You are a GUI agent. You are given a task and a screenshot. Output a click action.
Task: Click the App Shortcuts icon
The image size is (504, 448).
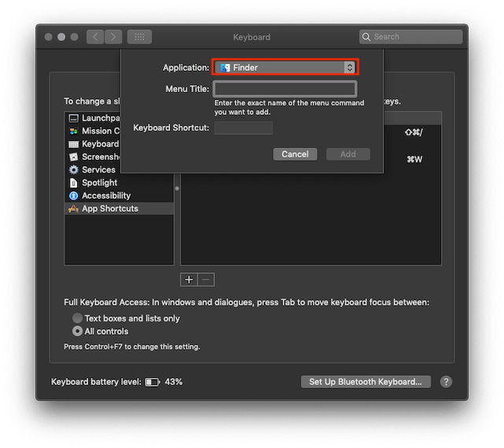point(73,209)
